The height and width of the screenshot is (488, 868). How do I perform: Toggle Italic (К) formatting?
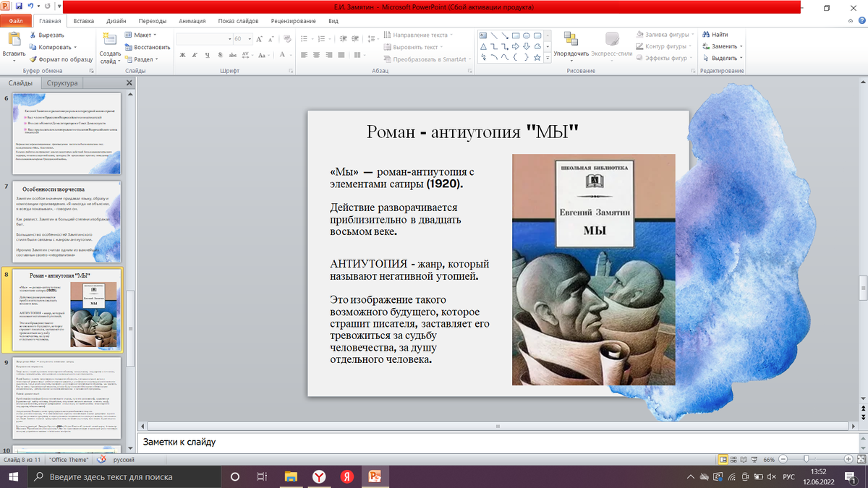(x=195, y=55)
